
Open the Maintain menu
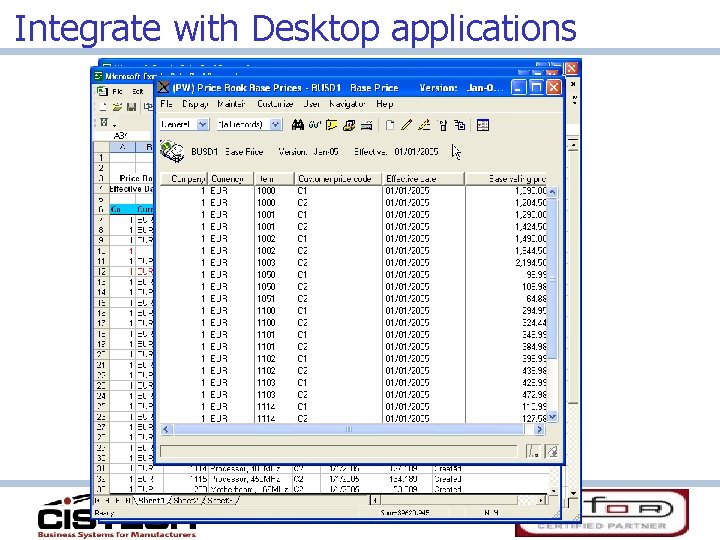click(231, 104)
